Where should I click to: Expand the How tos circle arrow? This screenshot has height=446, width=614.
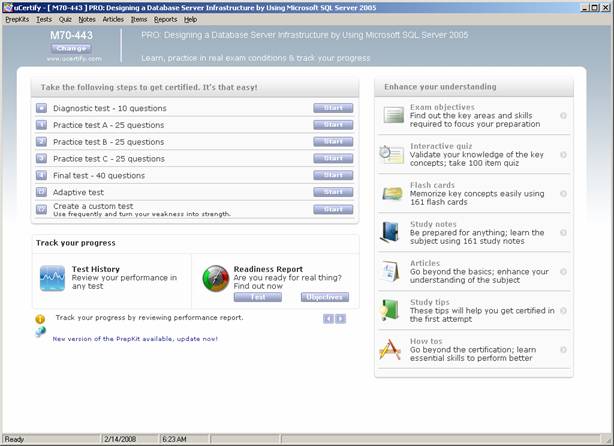pyautogui.click(x=563, y=350)
